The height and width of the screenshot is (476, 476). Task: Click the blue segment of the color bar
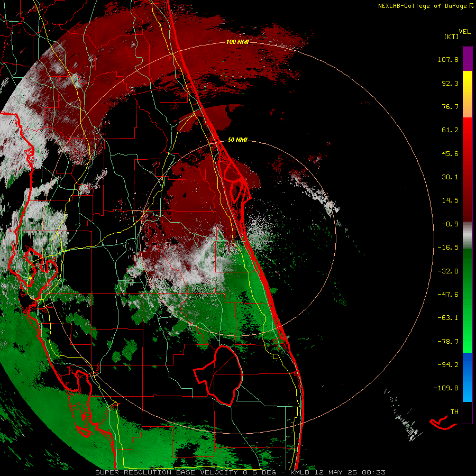pyautogui.click(x=467, y=377)
